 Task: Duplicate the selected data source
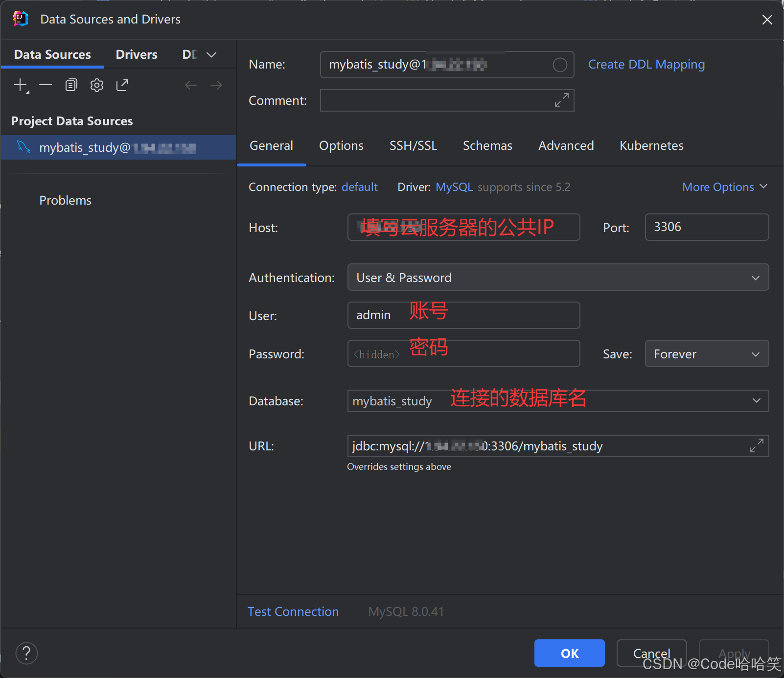click(x=71, y=85)
